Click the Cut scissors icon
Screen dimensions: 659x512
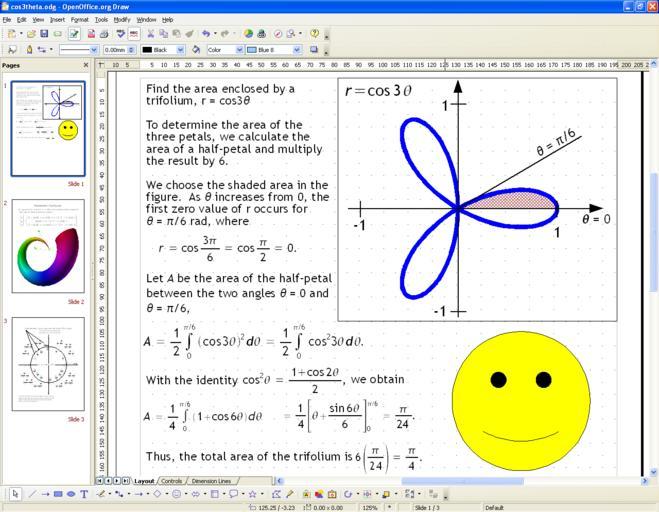[149, 33]
